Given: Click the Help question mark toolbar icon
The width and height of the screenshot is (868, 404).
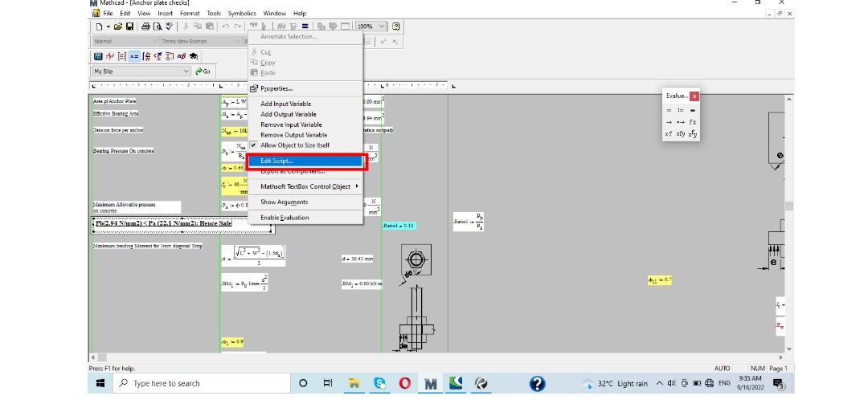Looking at the screenshot, I should [x=397, y=27].
